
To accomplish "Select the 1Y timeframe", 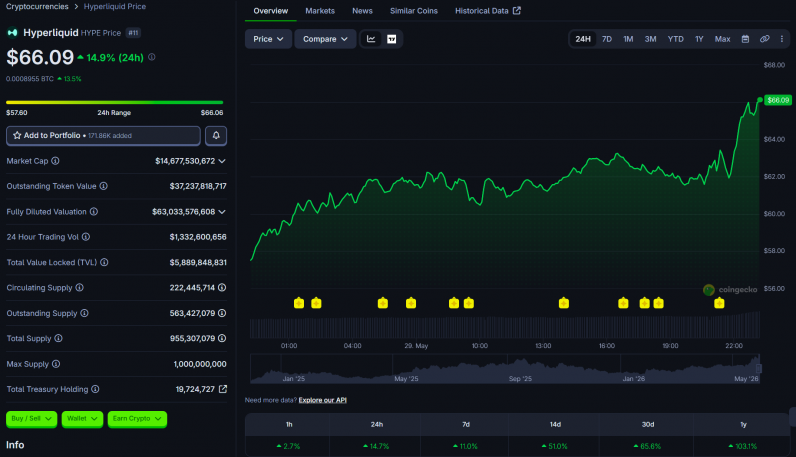I will (x=699, y=39).
